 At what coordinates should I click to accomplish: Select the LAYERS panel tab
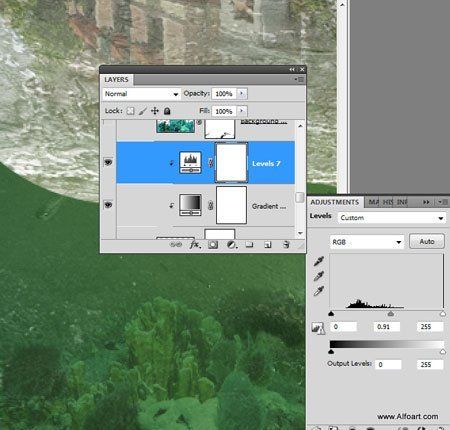[116, 80]
